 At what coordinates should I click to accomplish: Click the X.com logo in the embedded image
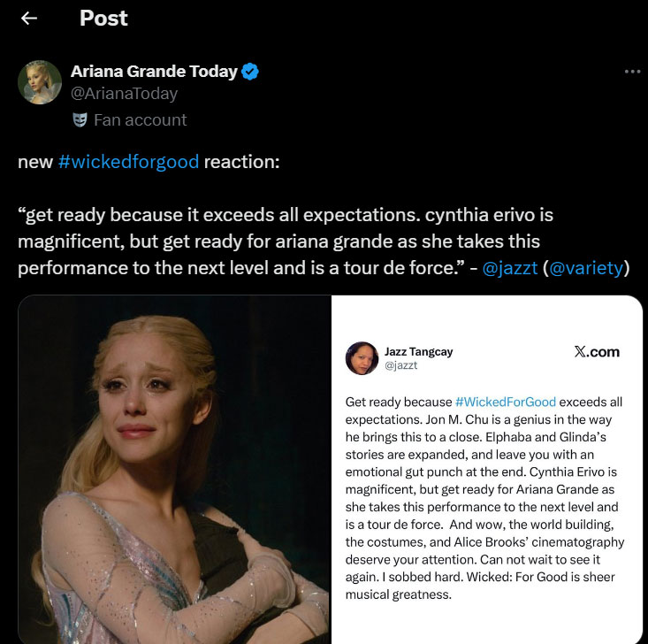[597, 352]
